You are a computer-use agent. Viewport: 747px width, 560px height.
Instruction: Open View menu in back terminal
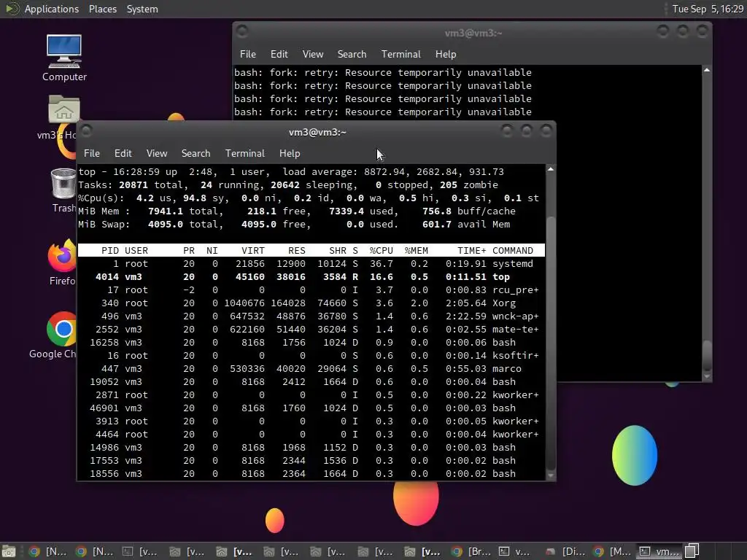pos(313,54)
